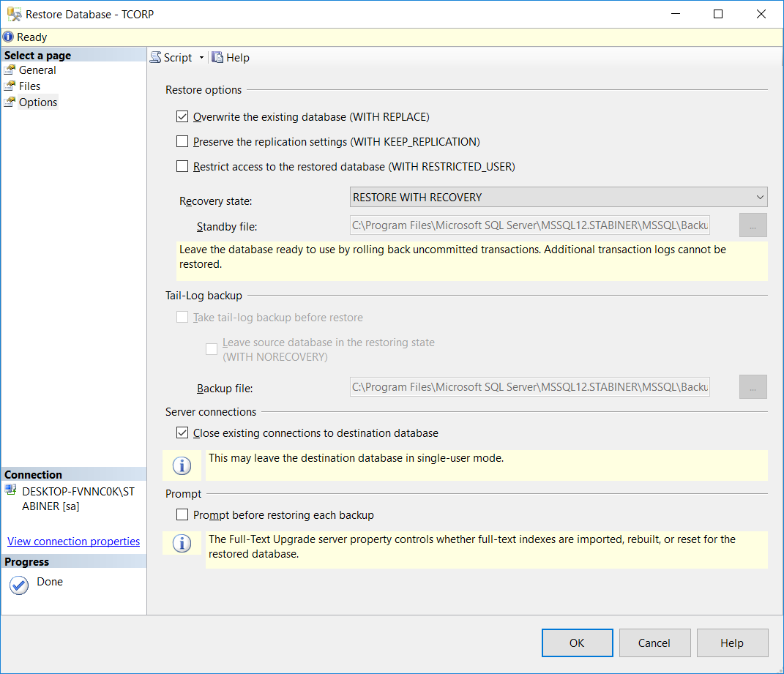The image size is (784, 674).
Task: Disable Close existing connections to destination database
Action: pyautogui.click(x=182, y=433)
